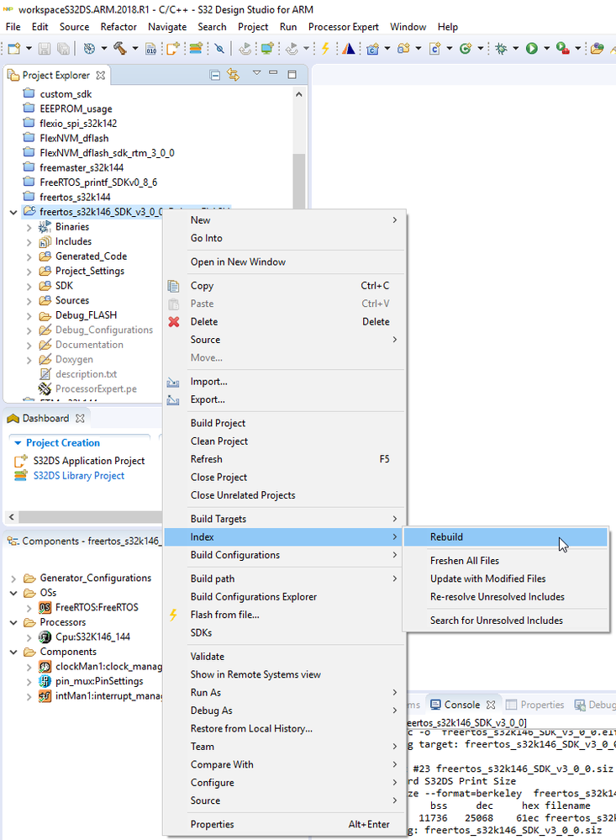Switch to the Properties tab
Viewport: 616px width, 840px height.
(534, 705)
